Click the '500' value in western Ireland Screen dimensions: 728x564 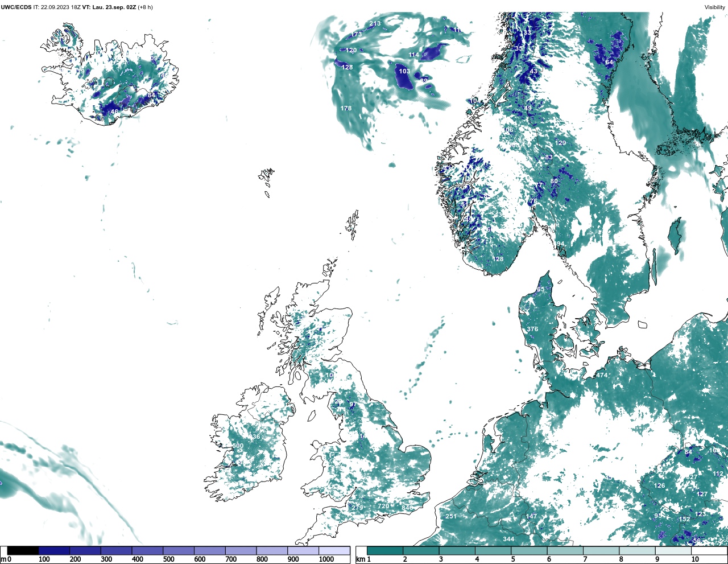[238, 446]
